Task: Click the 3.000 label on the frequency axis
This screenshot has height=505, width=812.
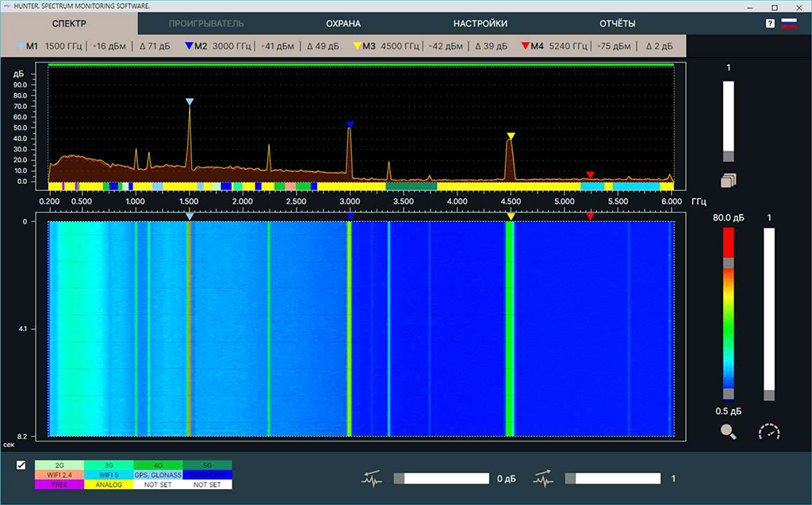Action: [350, 201]
